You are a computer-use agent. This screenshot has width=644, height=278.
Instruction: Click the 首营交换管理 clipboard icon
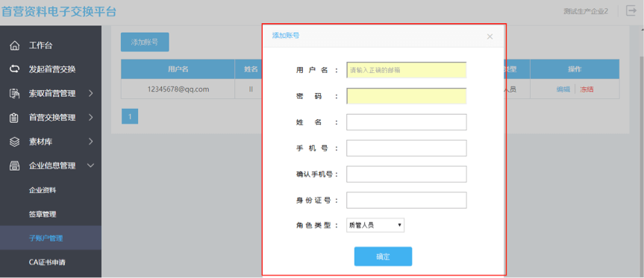point(14,118)
